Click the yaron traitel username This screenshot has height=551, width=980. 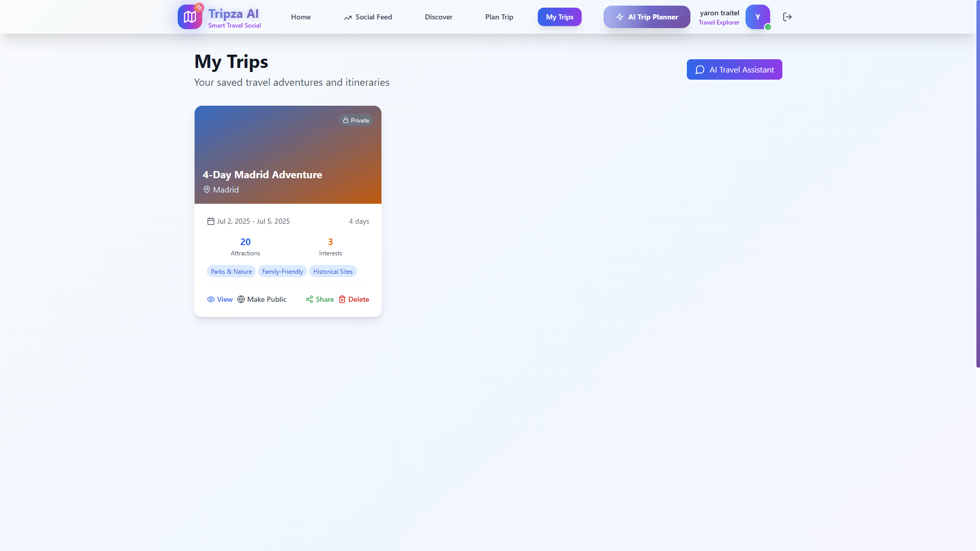pyautogui.click(x=720, y=13)
